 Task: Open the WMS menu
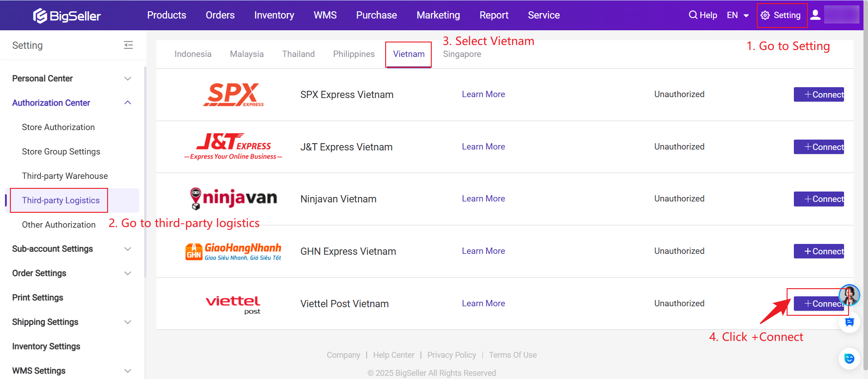tap(325, 15)
